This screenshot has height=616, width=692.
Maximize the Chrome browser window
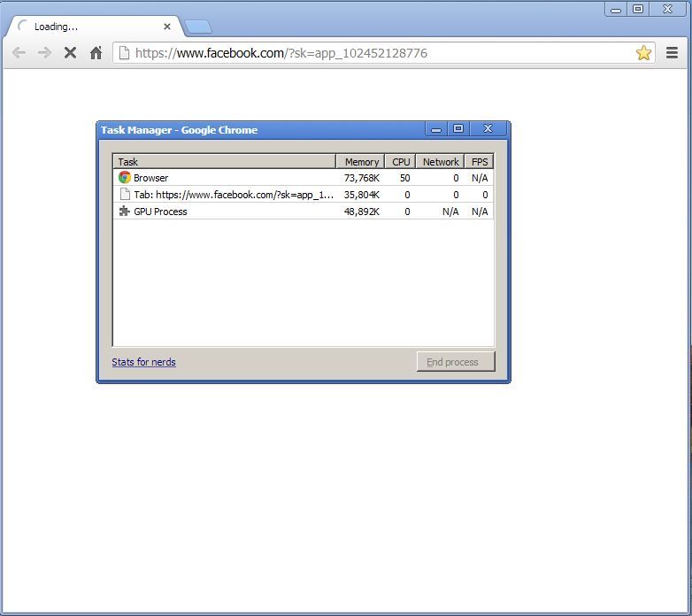coord(638,9)
